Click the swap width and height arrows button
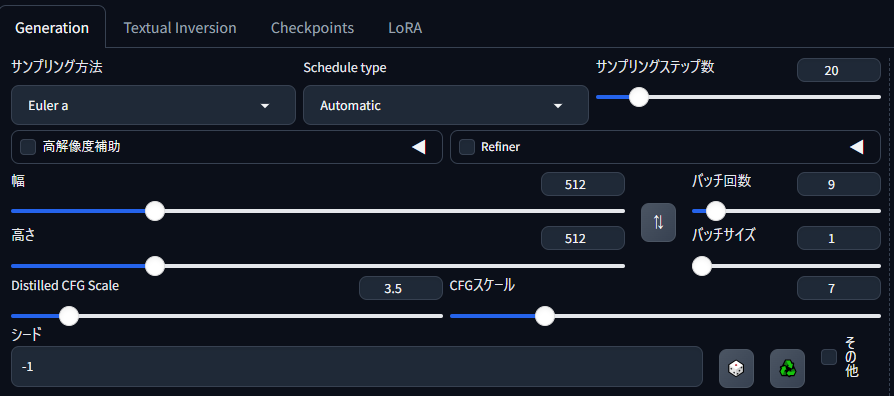This screenshot has width=894, height=396. tap(658, 222)
